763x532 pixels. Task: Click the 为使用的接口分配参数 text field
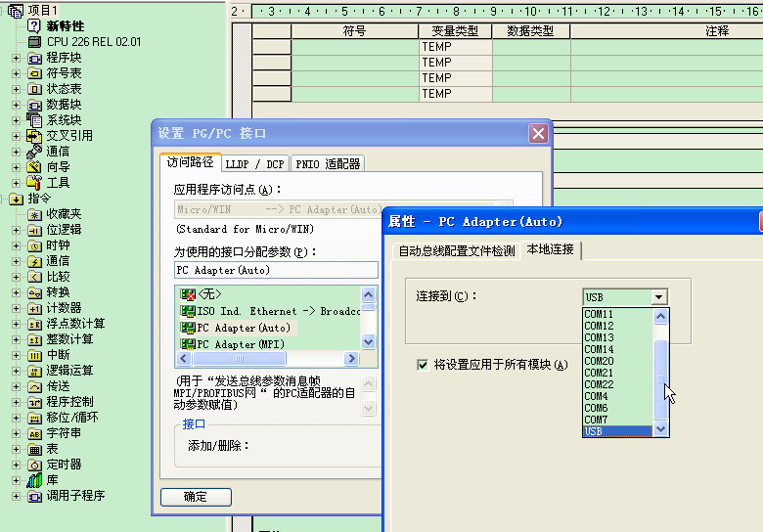point(275,270)
